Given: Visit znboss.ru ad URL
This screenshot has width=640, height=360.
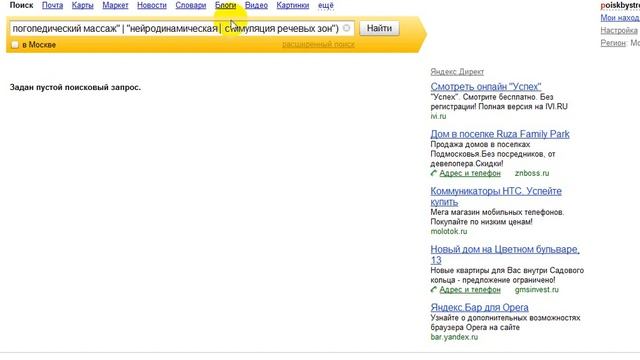Looking at the screenshot, I should (532, 173).
